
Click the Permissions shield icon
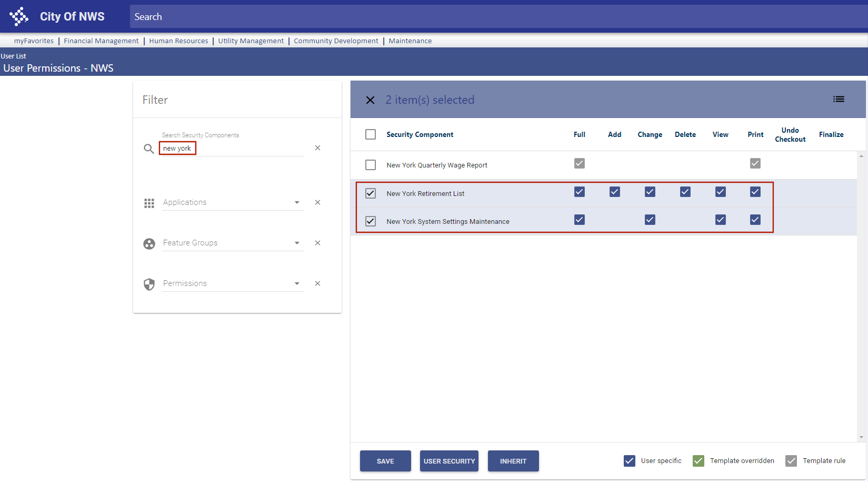point(149,284)
